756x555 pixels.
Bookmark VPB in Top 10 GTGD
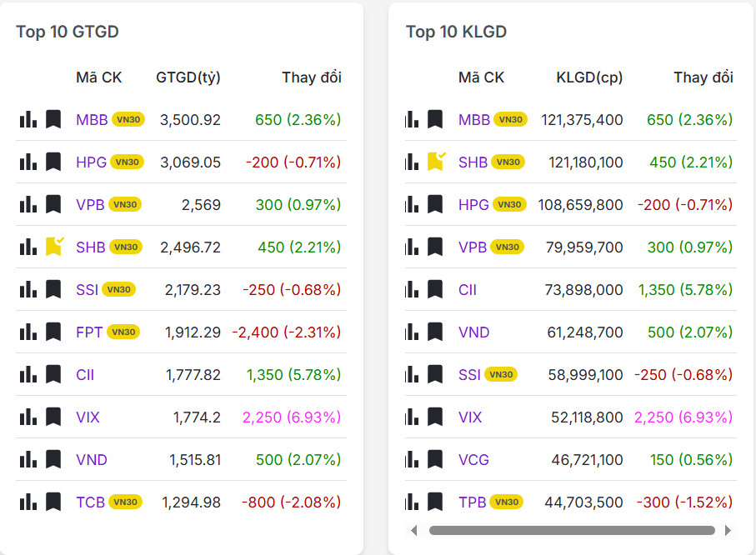53,204
